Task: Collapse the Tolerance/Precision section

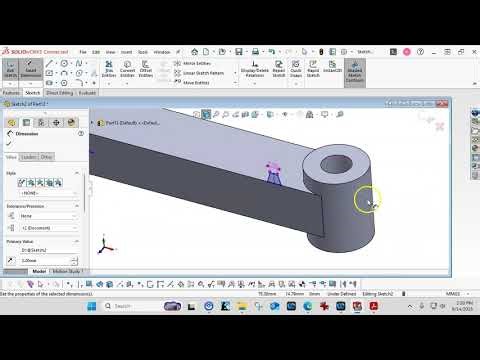Action: [x=77, y=206]
